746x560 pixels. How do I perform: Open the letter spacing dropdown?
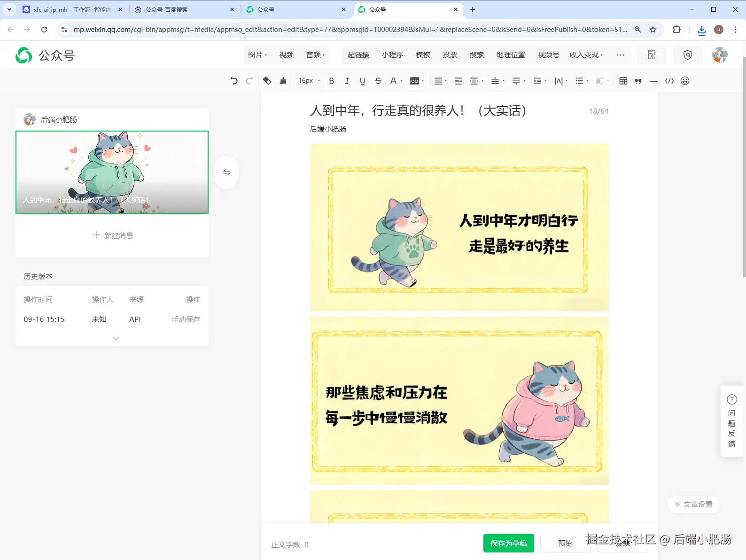[x=561, y=81]
